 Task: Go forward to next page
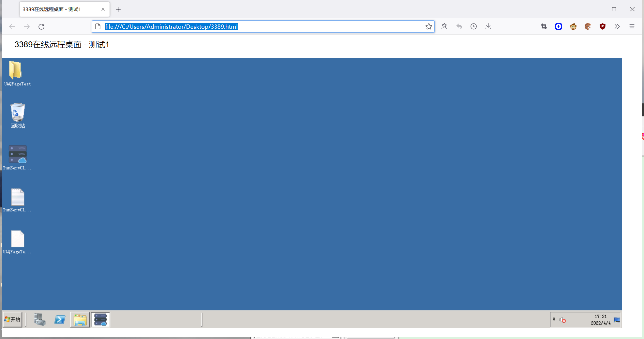[27, 27]
